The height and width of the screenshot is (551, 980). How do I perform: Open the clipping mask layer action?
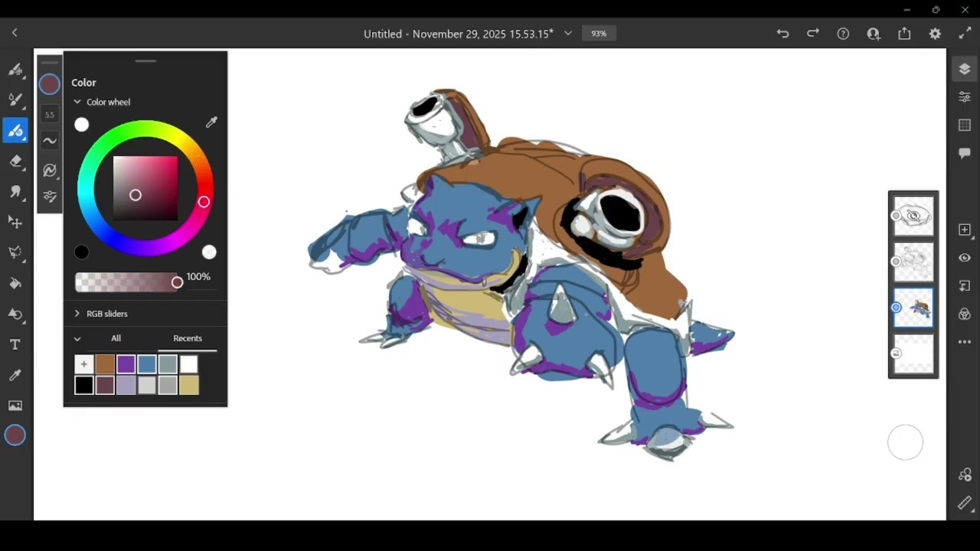pos(964,286)
